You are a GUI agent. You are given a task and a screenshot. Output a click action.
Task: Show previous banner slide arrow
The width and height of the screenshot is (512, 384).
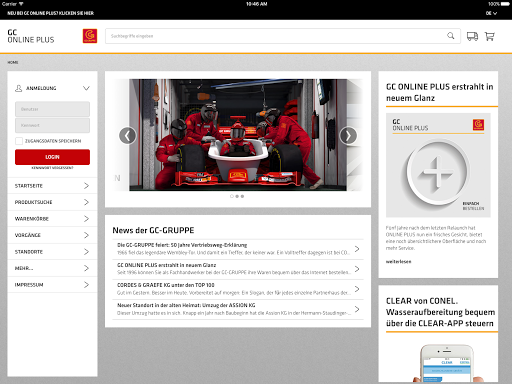point(128,135)
